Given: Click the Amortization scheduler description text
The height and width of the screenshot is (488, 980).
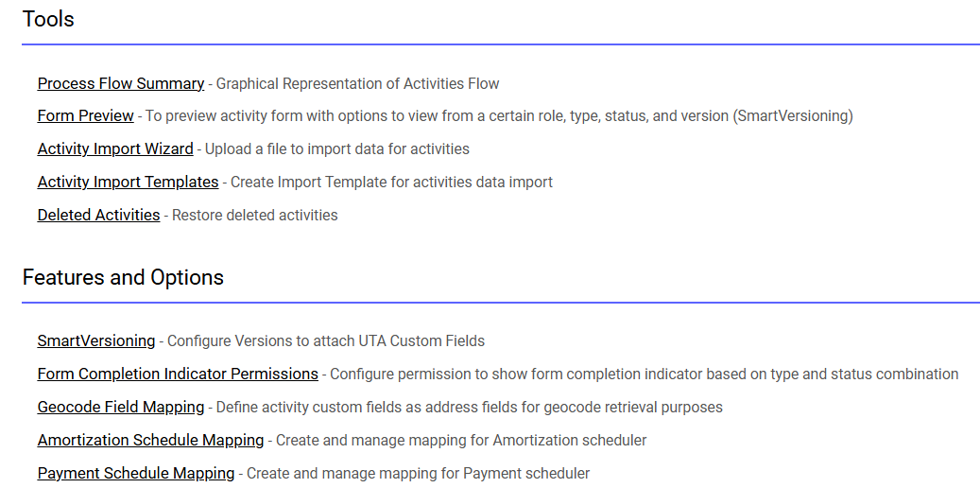Looking at the screenshot, I should pyautogui.click(x=461, y=441).
